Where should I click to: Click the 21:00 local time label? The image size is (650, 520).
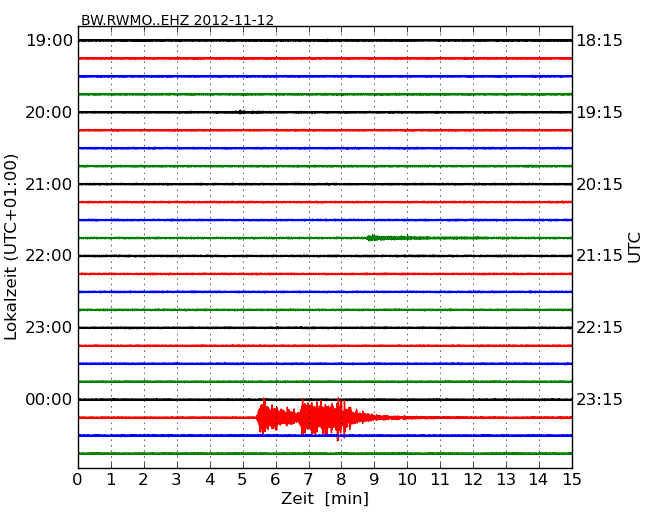(x=49, y=184)
